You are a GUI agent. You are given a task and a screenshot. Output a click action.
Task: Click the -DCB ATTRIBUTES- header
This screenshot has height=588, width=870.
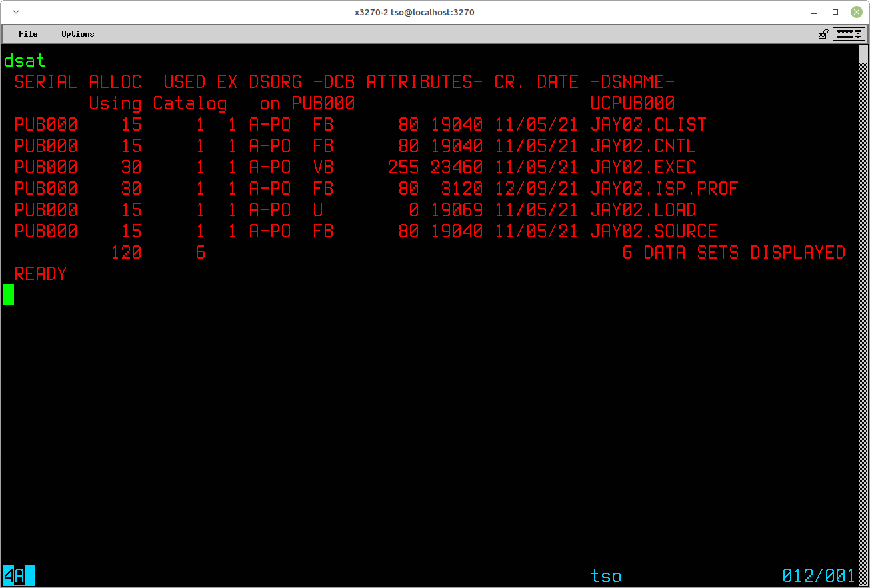coord(398,82)
